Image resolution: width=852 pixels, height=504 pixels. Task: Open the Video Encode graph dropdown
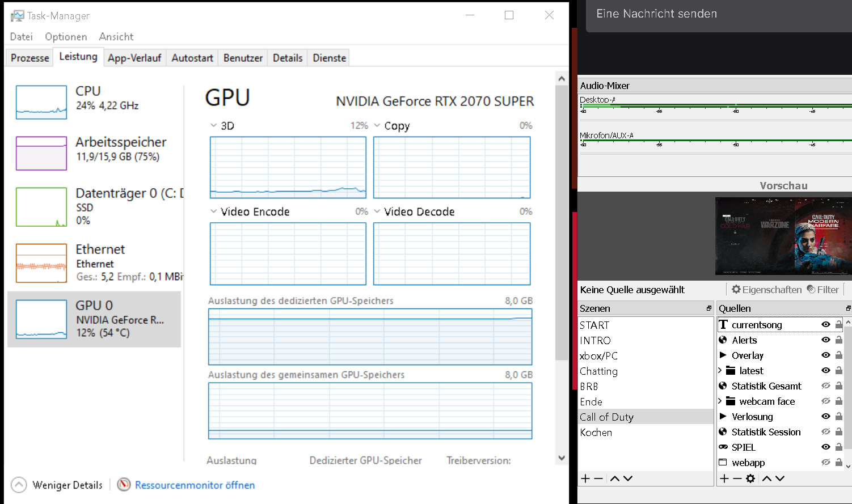214,211
